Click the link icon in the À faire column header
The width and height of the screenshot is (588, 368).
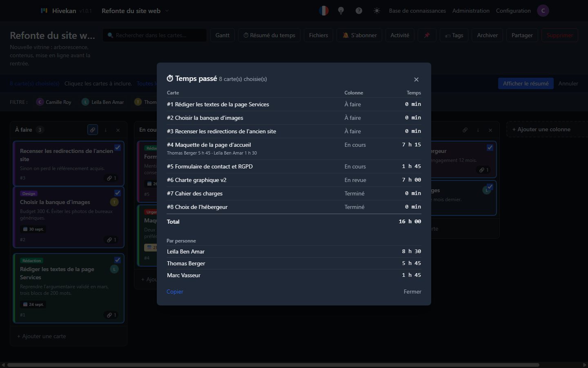point(93,130)
